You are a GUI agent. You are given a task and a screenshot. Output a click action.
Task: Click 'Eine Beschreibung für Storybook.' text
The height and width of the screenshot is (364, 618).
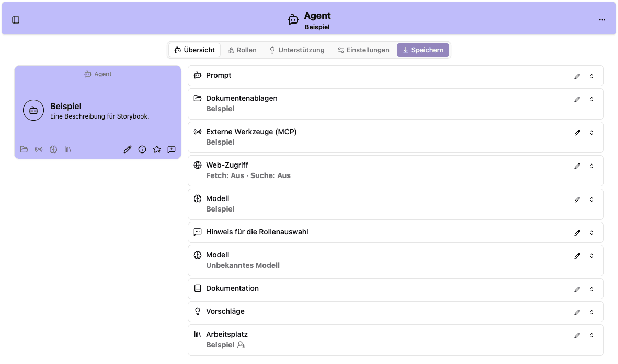tap(100, 116)
